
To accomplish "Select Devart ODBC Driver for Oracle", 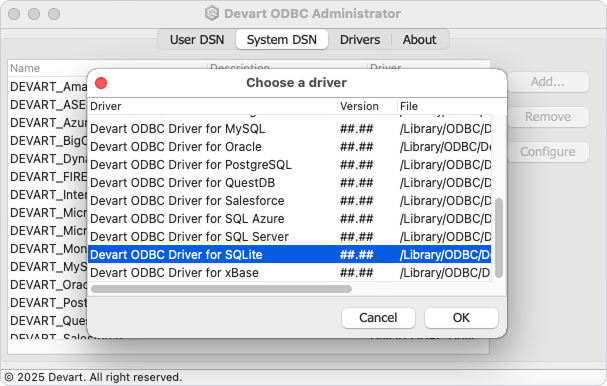I will [289, 147].
